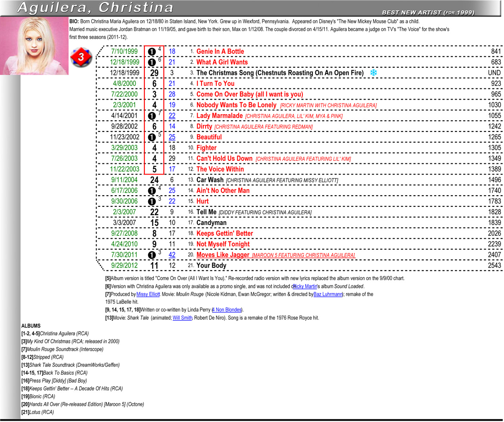Click the song title Hurt
The image size is (504, 422).
[x=202, y=201]
